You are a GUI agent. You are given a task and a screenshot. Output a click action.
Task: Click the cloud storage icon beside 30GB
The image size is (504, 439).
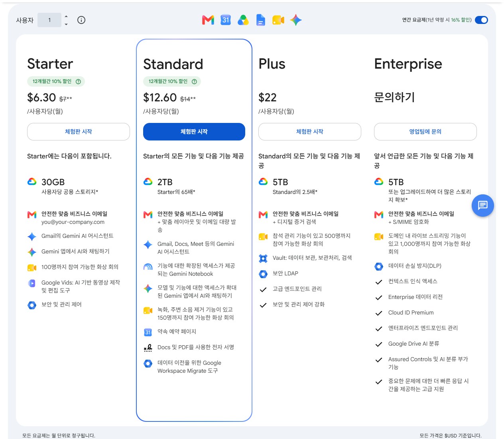click(32, 182)
